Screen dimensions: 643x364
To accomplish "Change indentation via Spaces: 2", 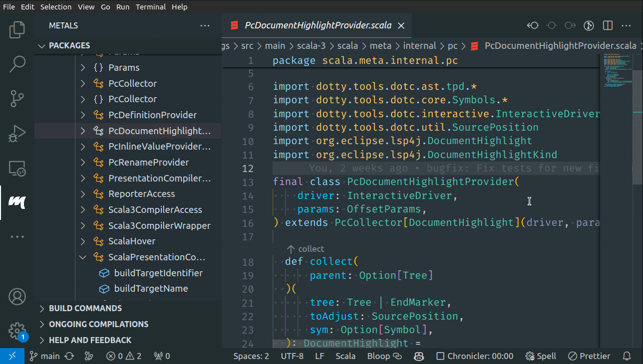I will [251, 356].
